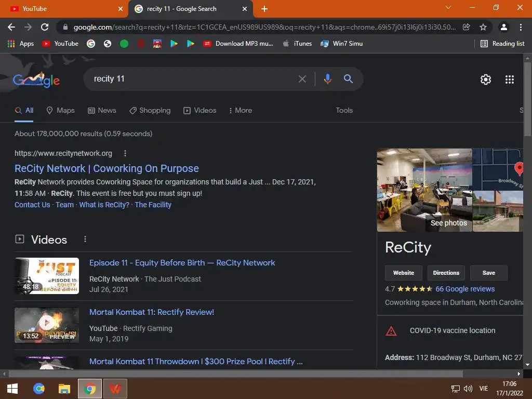Close the recity 11 Google Search tab
Screen dimensions: 532x399
245,9
